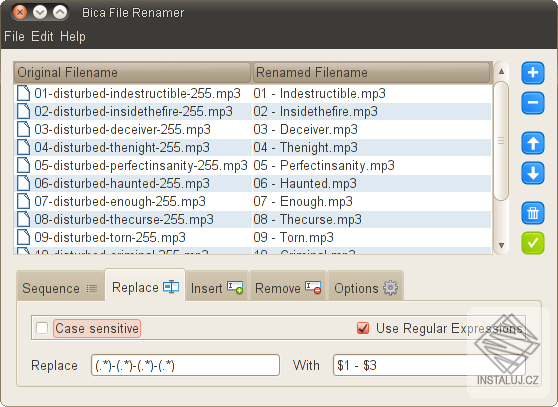This screenshot has height=407, width=558.
Task: Apply renaming with the green checkmark button
Action: [x=533, y=243]
